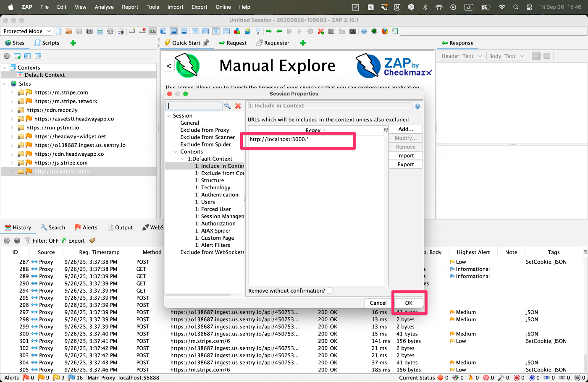Expand the https://m.stripe.com site node

12,92
